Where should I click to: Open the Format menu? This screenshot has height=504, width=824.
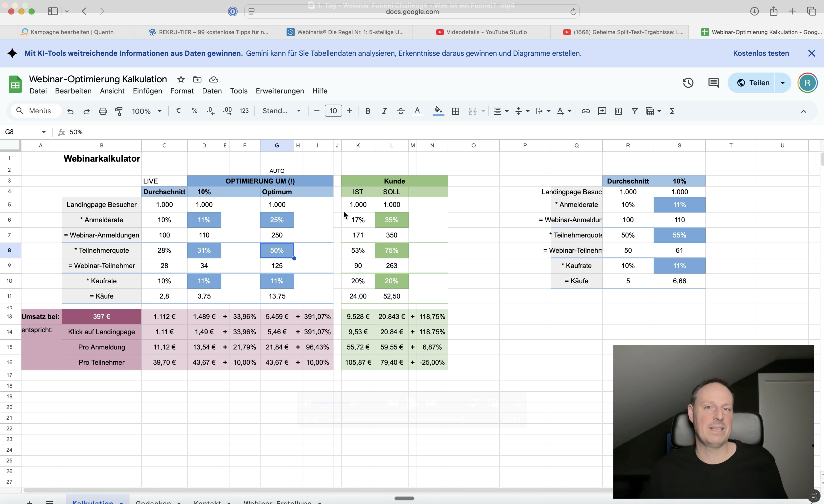[182, 91]
